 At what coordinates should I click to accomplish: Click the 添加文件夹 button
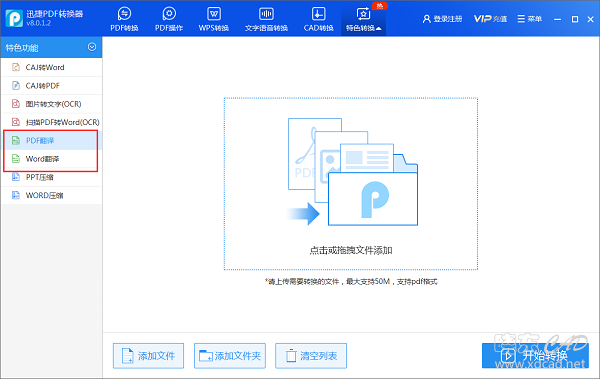tap(230, 356)
